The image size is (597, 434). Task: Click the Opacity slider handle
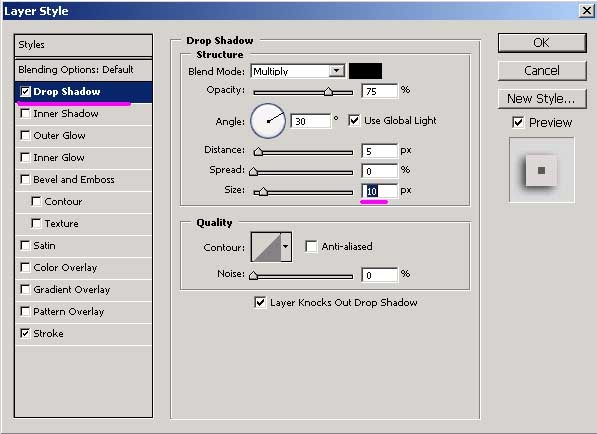click(328, 92)
